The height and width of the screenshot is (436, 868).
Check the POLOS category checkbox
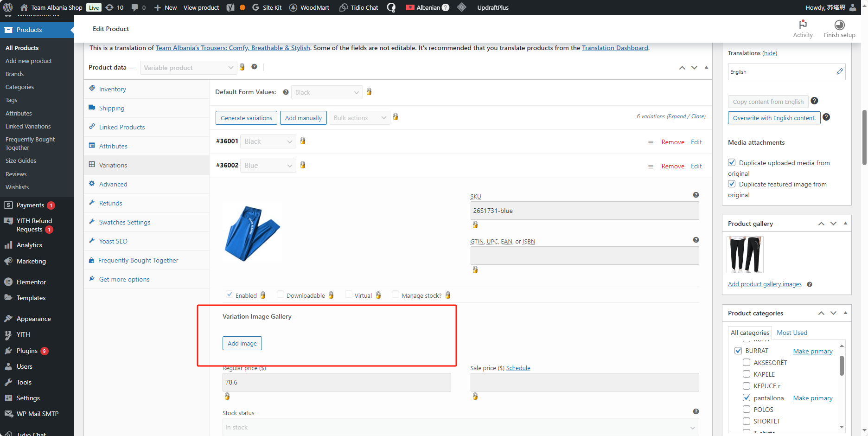pos(747,409)
